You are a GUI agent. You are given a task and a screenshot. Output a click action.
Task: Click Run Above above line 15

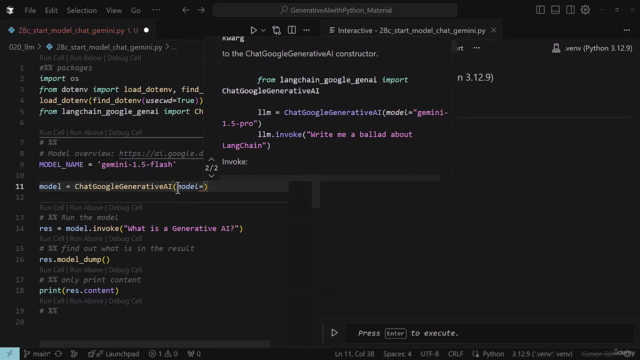[86, 238]
